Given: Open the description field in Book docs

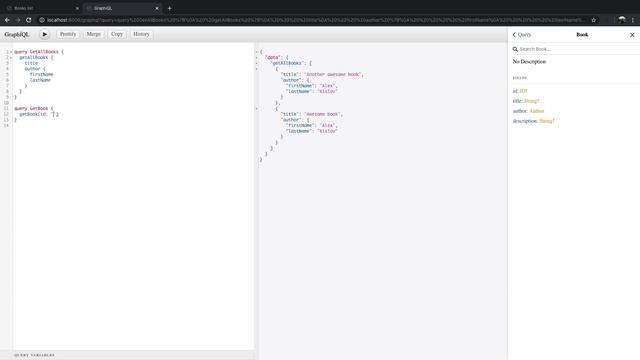Looking at the screenshot, I should click(524, 121).
